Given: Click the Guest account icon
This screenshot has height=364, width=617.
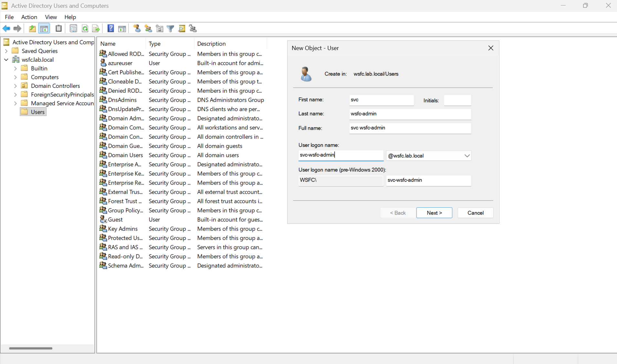Looking at the screenshot, I should pyautogui.click(x=103, y=219).
